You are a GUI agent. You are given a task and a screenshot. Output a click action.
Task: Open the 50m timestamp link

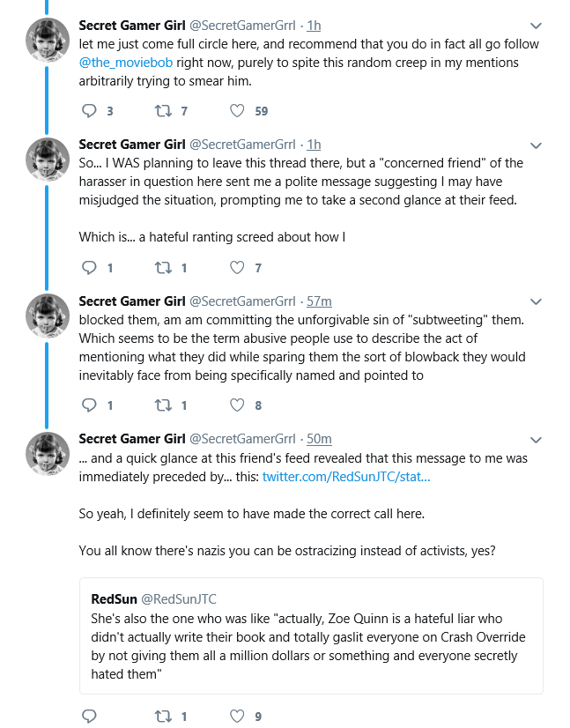[319, 439]
